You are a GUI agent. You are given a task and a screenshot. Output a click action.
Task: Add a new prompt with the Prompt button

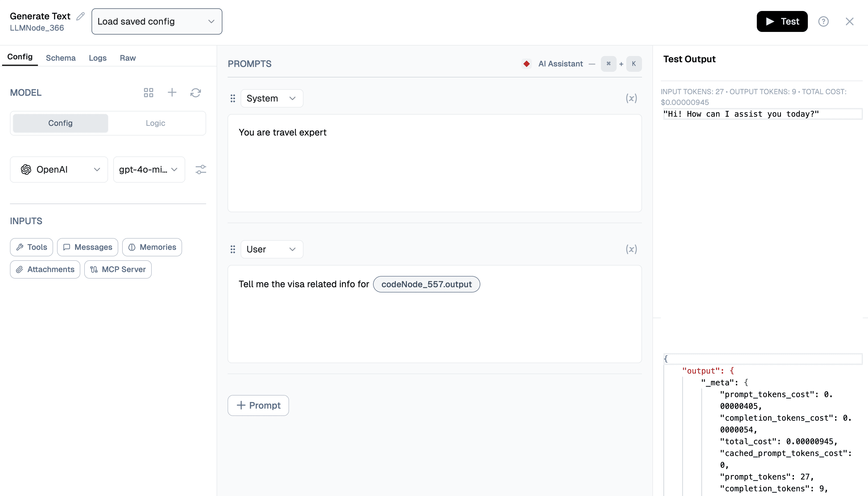pos(258,405)
